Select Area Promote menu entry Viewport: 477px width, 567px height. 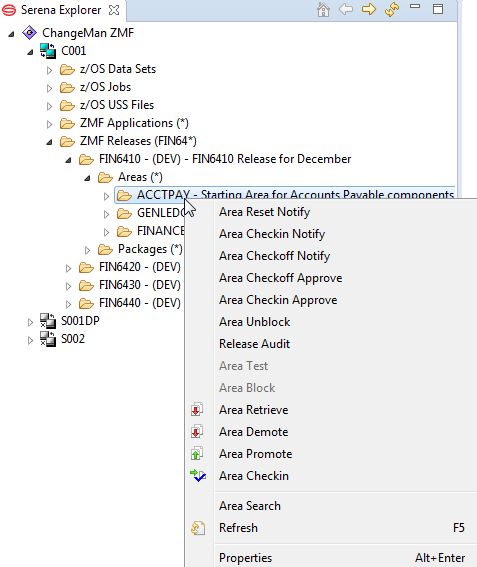[256, 454]
